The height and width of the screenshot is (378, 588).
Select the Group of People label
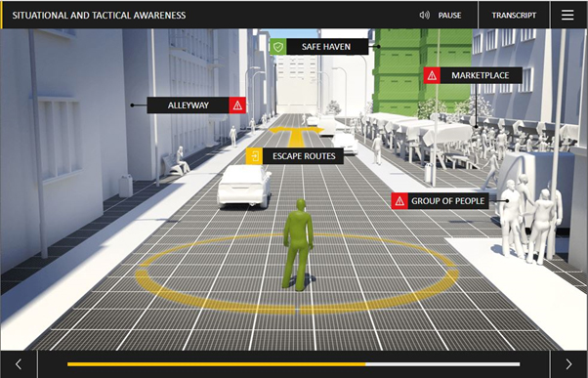448,201
